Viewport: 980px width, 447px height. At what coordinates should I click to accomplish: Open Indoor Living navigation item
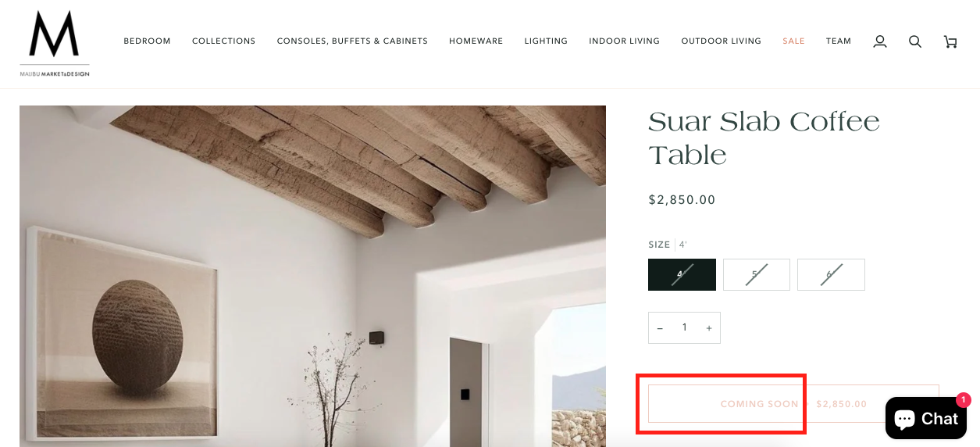coord(624,41)
